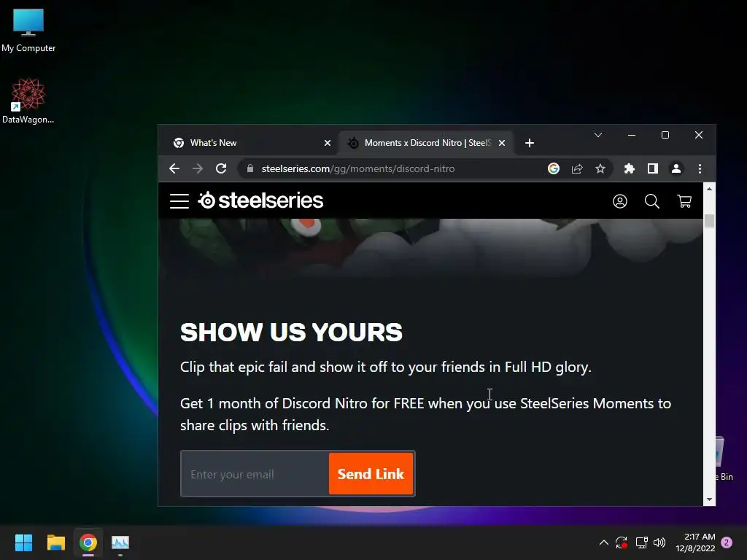Image resolution: width=747 pixels, height=560 pixels.
Task: Click the page scrollbar up arrow
Action: [709, 189]
